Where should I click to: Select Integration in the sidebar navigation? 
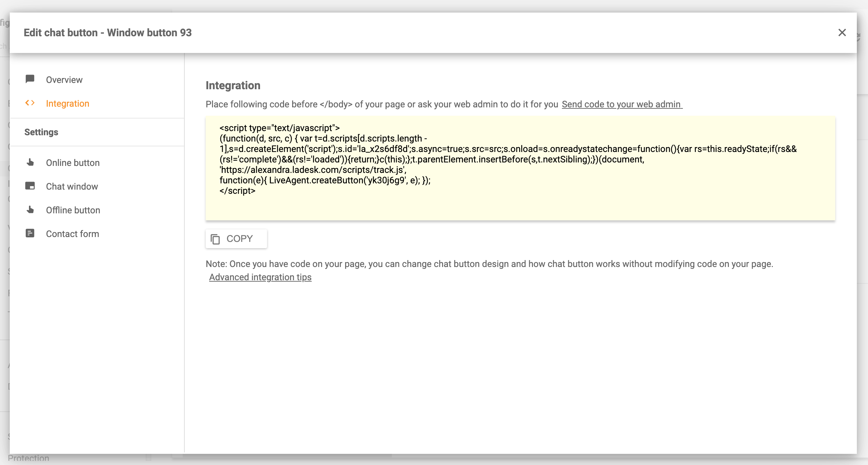click(x=68, y=103)
